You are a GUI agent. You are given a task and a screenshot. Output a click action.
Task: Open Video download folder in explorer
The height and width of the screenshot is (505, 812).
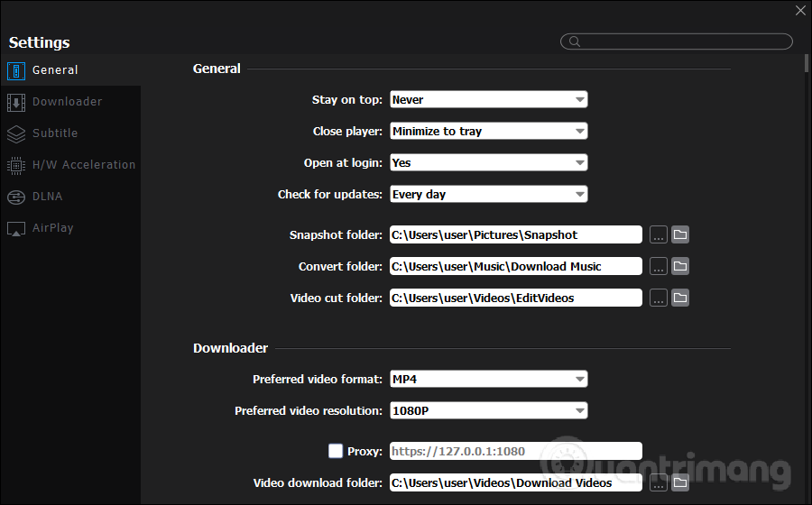(680, 482)
